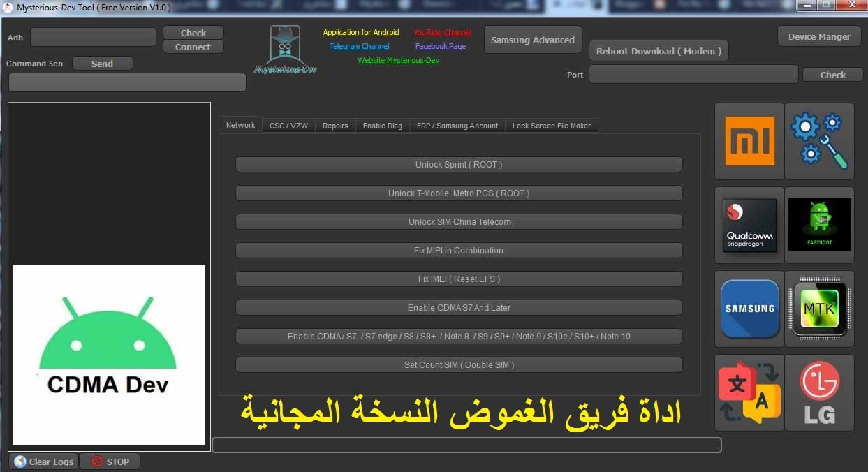This screenshot has height=472, width=868.
Task: Click the Connect button
Action: pyautogui.click(x=193, y=47)
